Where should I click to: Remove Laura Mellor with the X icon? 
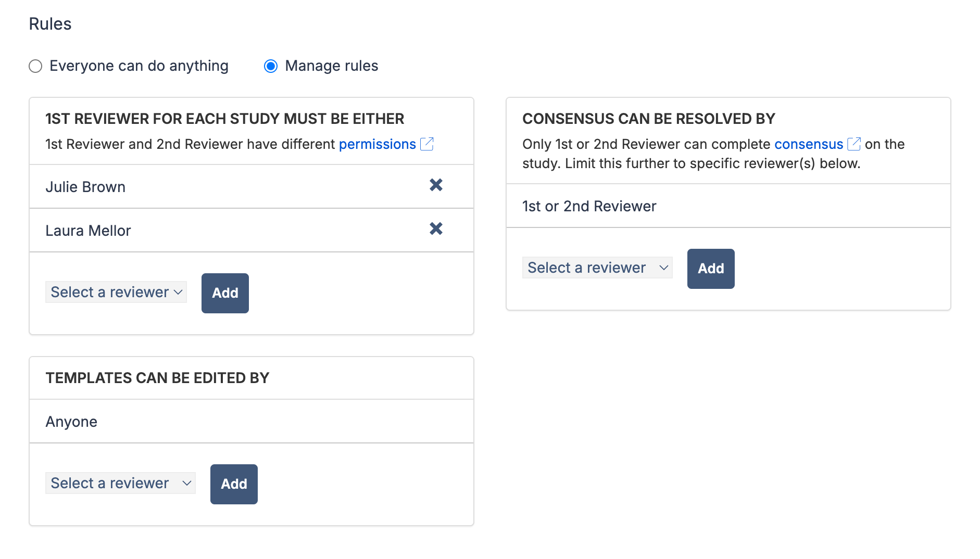(436, 229)
